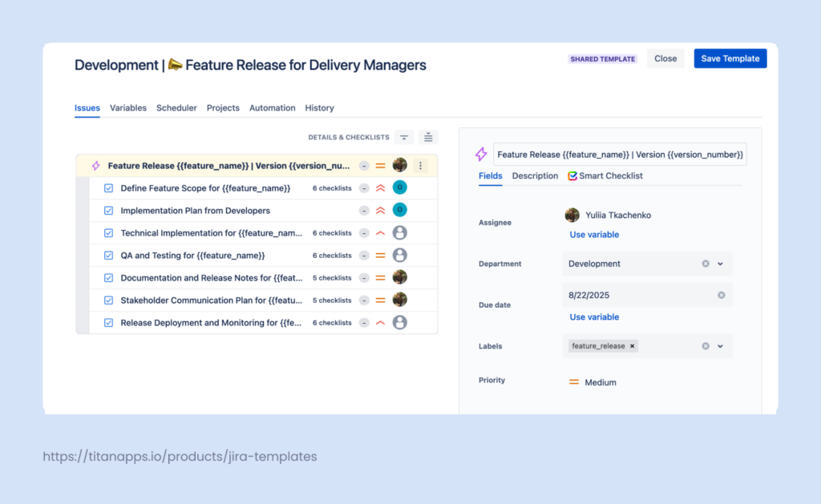Click teal assignee avatar on Implementation Plan row
The height and width of the screenshot is (504, 821).
pos(400,210)
